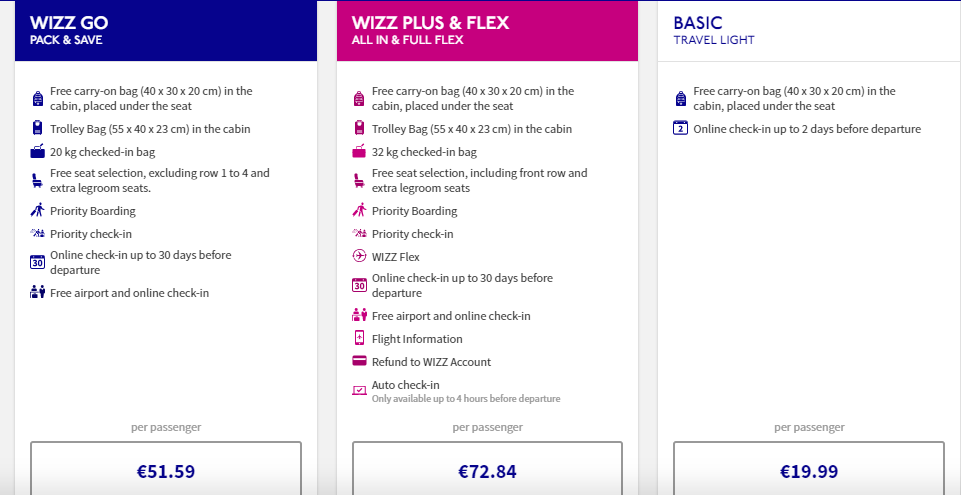Select the WIZZ PLUS & FLEX €72.84 fare
The width and height of the screenshot is (961, 495).
pos(487,468)
